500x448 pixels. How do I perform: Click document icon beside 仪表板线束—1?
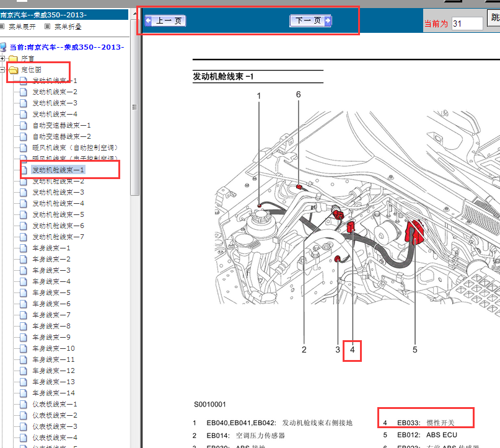click(x=24, y=405)
